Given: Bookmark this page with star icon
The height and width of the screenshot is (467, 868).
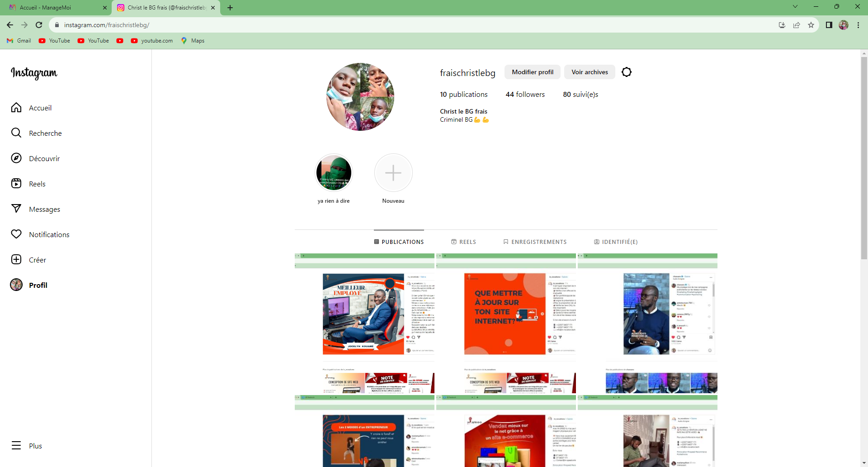Looking at the screenshot, I should (811, 25).
